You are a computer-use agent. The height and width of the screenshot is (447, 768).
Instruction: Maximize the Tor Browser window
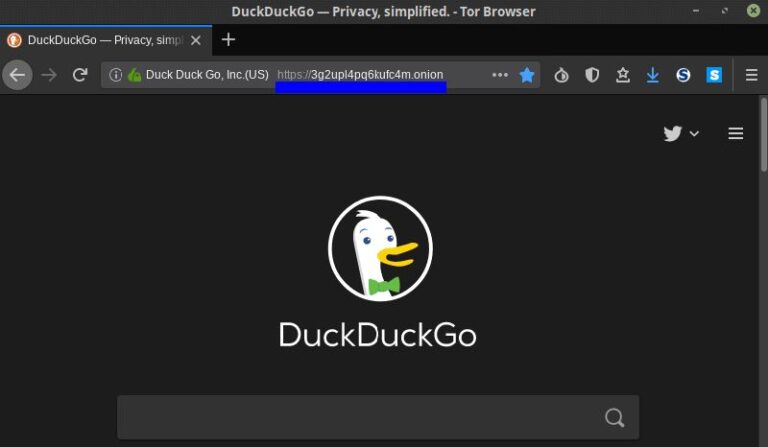[724, 11]
